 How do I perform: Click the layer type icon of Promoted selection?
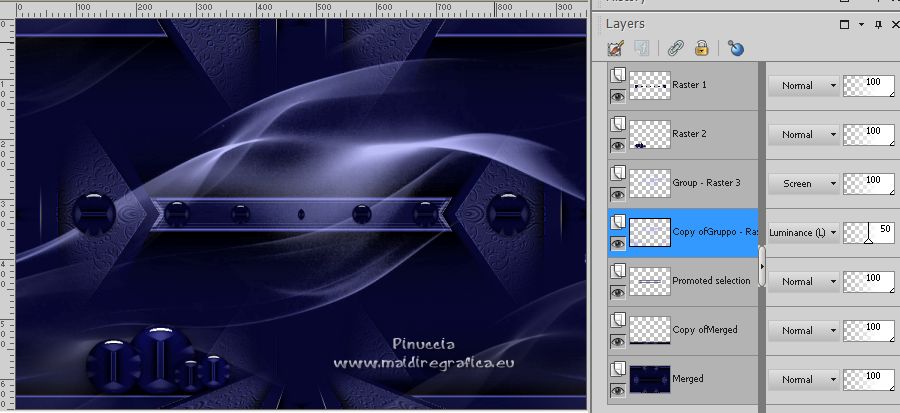point(618,271)
